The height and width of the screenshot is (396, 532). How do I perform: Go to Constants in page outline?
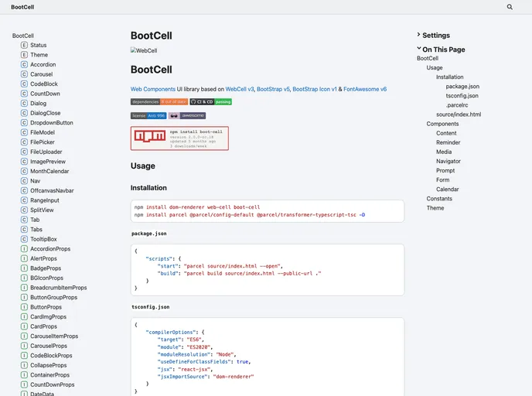(x=439, y=199)
